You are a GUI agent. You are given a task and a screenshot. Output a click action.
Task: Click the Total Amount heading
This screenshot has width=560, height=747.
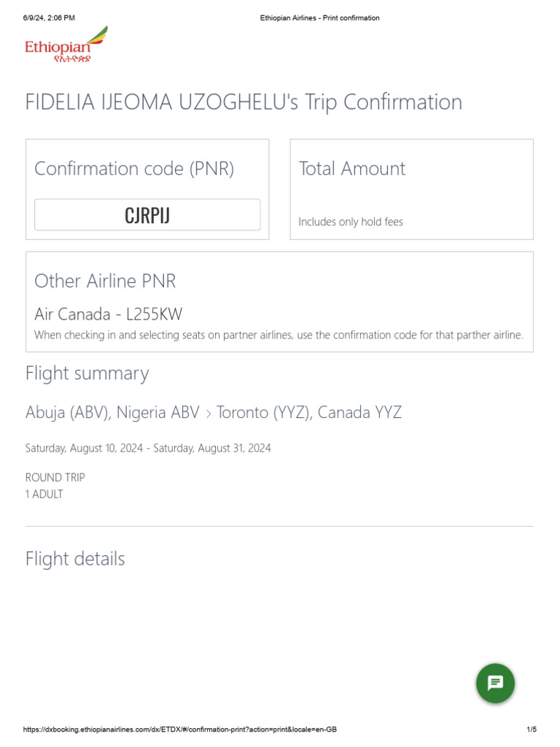[351, 169]
